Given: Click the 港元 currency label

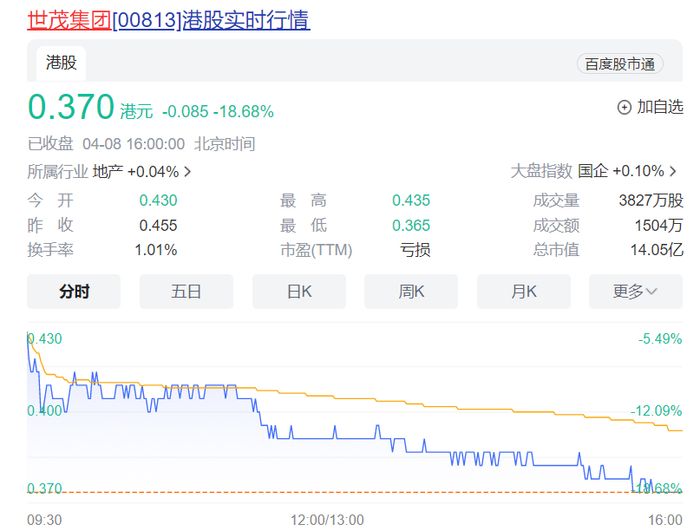Looking at the screenshot, I should click(x=136, y=111).
